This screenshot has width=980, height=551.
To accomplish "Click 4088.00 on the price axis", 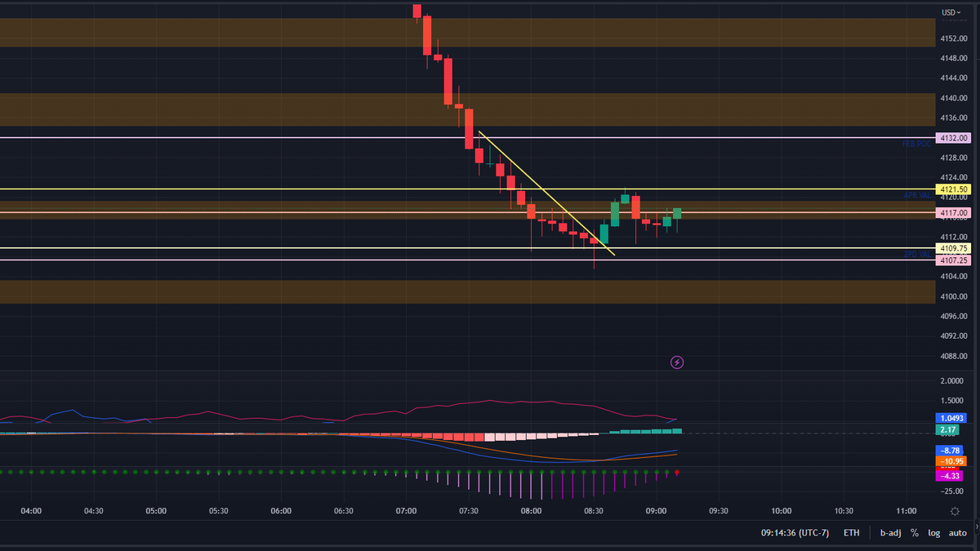I will (954, 356).
